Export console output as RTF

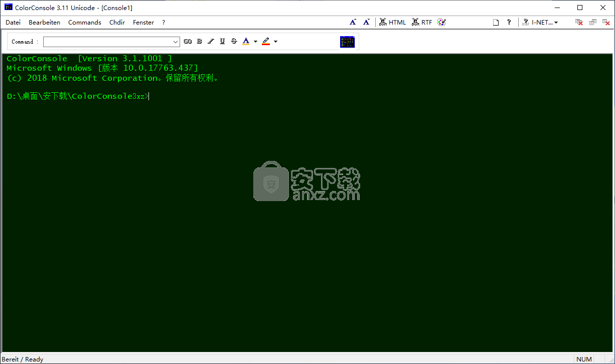click(422, 22)
